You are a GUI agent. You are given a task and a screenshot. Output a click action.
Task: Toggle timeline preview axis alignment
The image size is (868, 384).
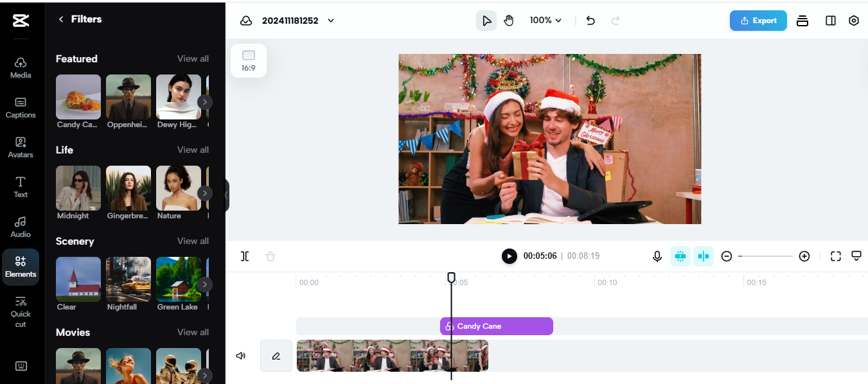(704, 256)
